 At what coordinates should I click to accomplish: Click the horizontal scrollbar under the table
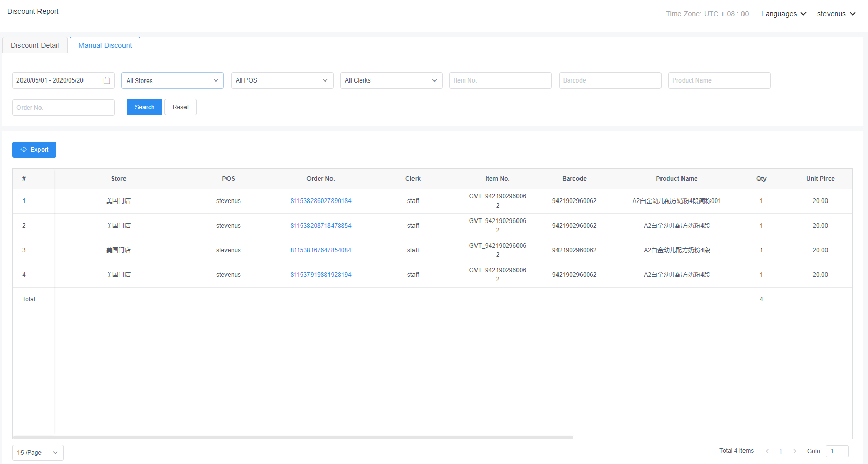pyautogui.click(x=292, y=437)
